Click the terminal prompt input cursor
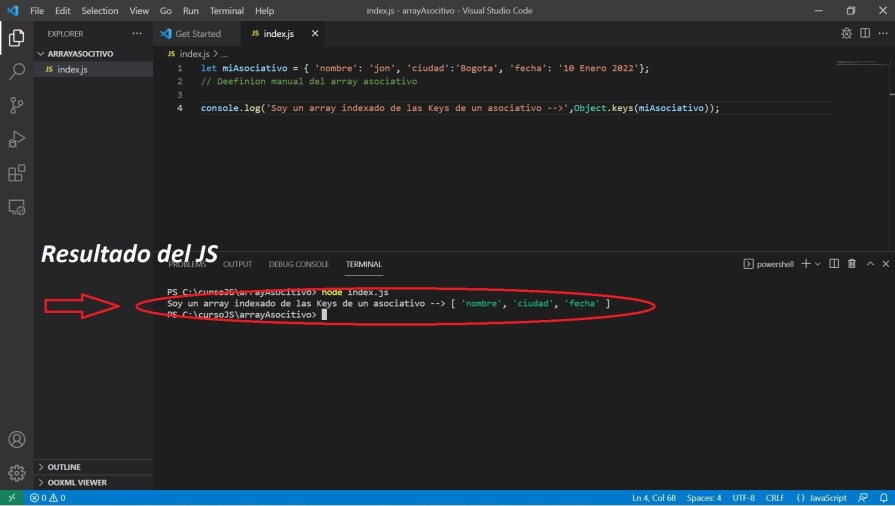 (x=324, y=315)
